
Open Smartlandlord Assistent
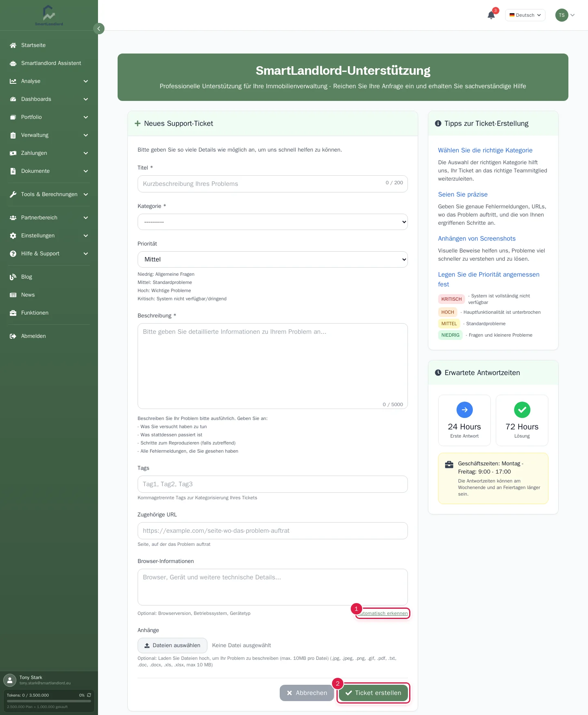pos(49,63)
